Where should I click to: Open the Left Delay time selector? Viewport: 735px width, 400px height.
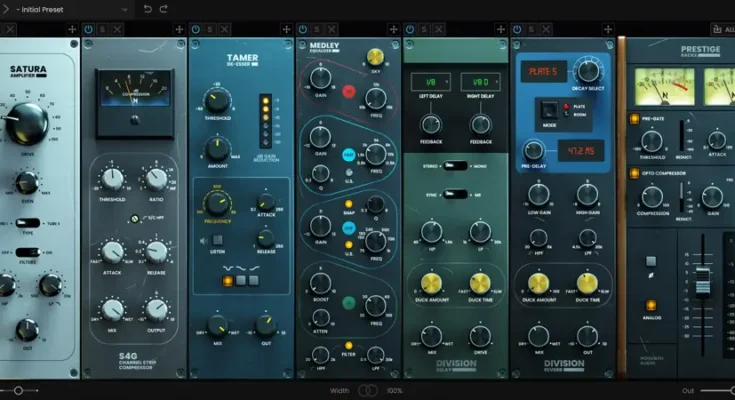point(429,81)
